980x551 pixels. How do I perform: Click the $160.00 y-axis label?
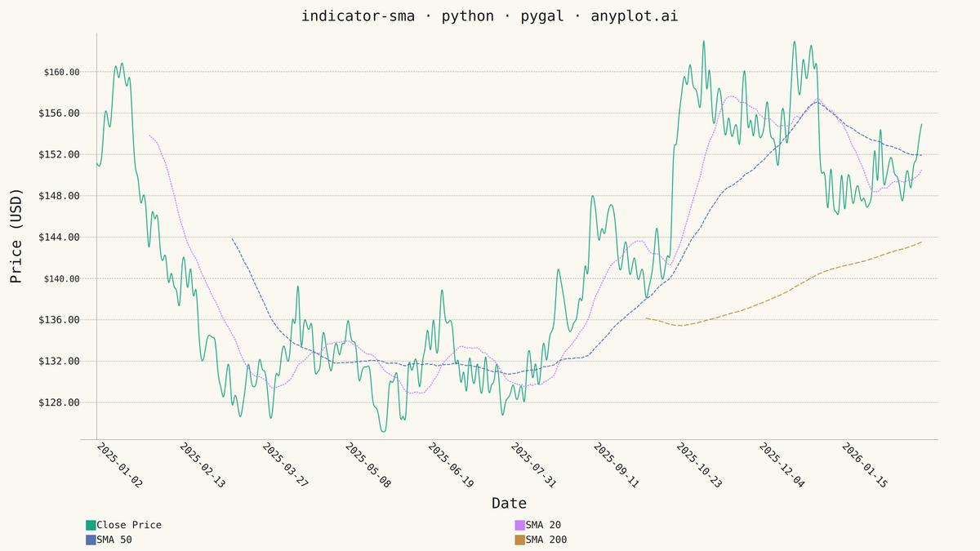62,72
